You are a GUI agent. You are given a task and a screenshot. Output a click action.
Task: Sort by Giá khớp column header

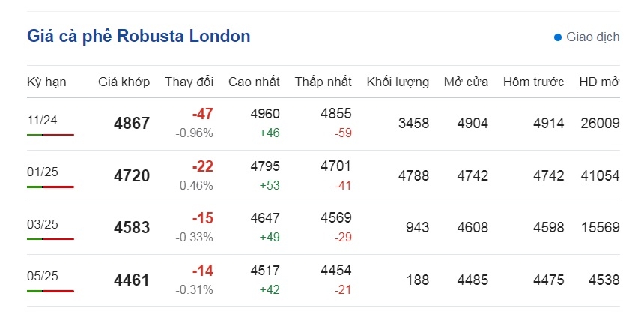click(124, 82)
